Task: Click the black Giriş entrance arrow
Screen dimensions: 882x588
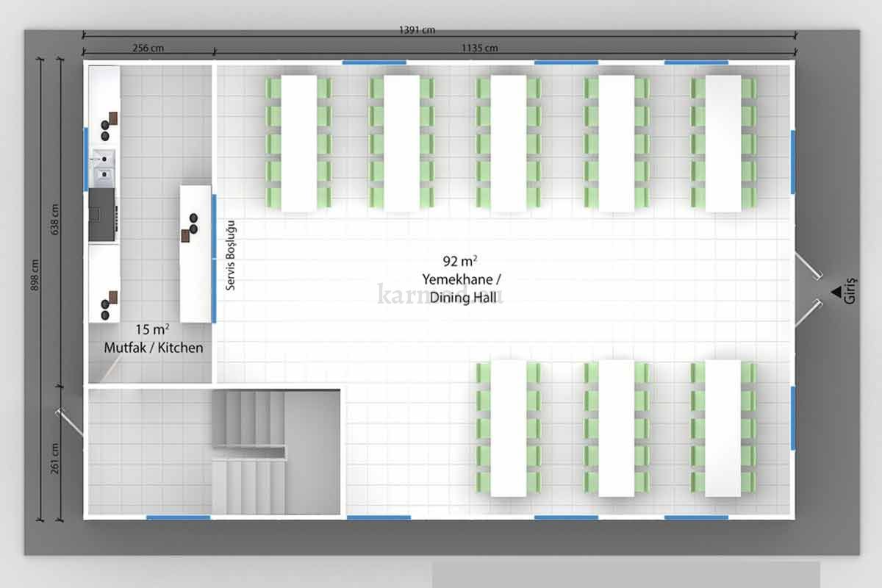Action: point(836,292)
